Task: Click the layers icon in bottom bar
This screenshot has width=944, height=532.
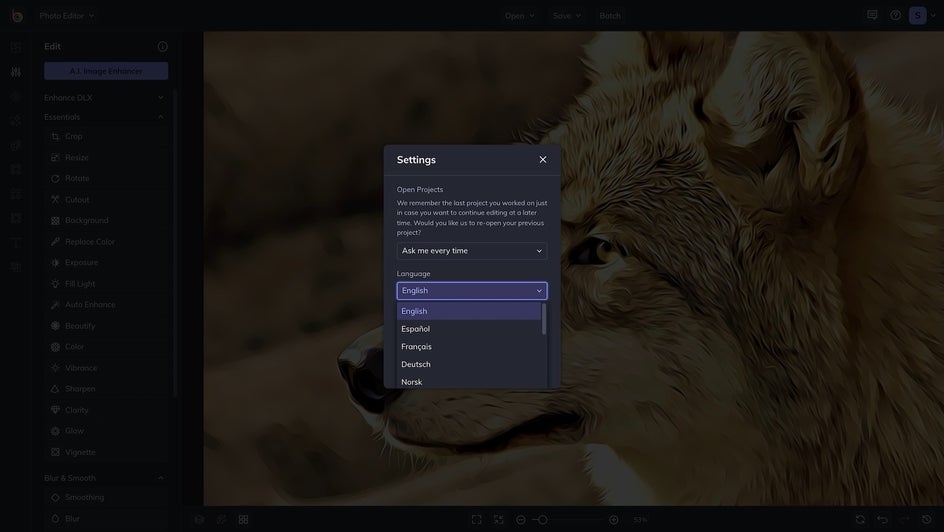Action: [199, 519]
